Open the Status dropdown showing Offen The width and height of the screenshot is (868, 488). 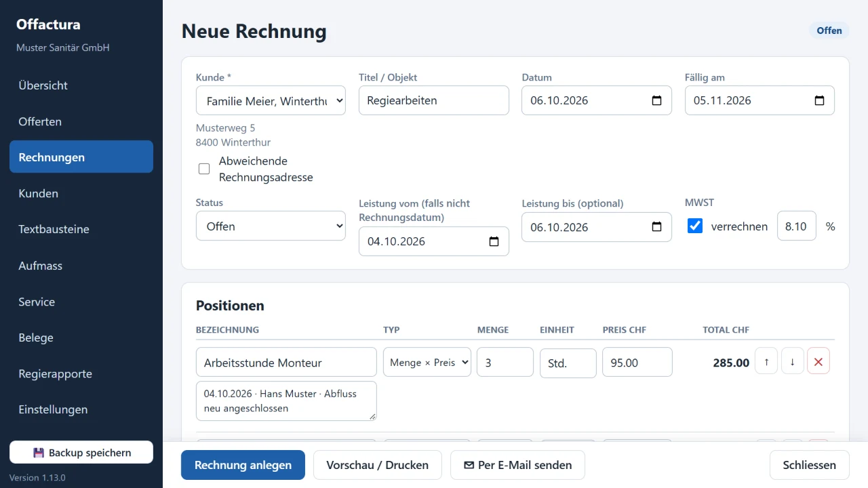[271, 226]
